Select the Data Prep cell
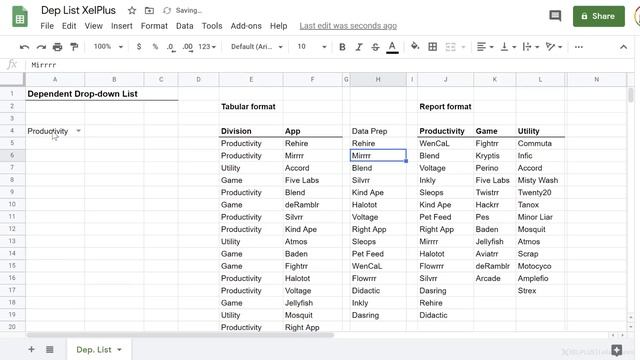The height and width of the screenshot is (360, 640). pyautogui.click(x=378, y=131)
